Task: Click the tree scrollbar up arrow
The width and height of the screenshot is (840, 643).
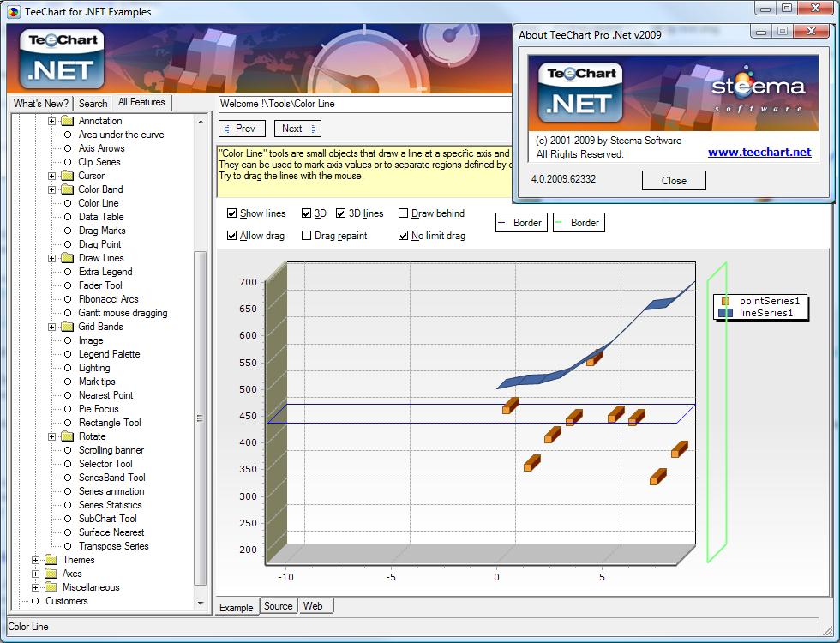Action: click(x=201, y=122)
